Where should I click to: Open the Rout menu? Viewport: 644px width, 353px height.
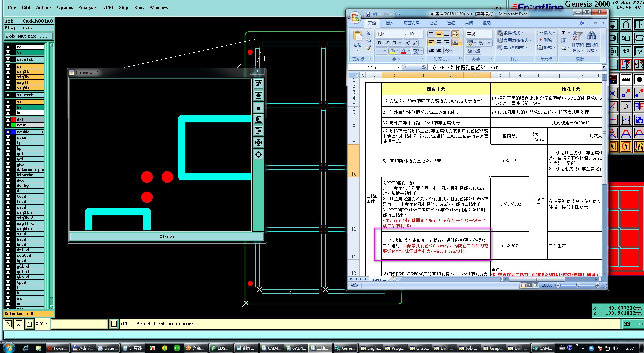139,7
